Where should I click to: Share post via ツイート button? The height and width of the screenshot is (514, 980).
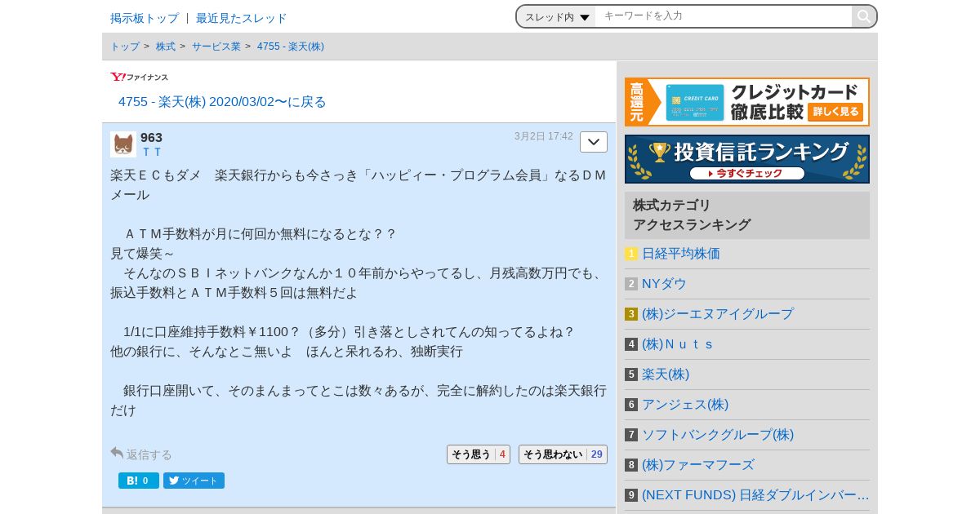coord(194,481)
